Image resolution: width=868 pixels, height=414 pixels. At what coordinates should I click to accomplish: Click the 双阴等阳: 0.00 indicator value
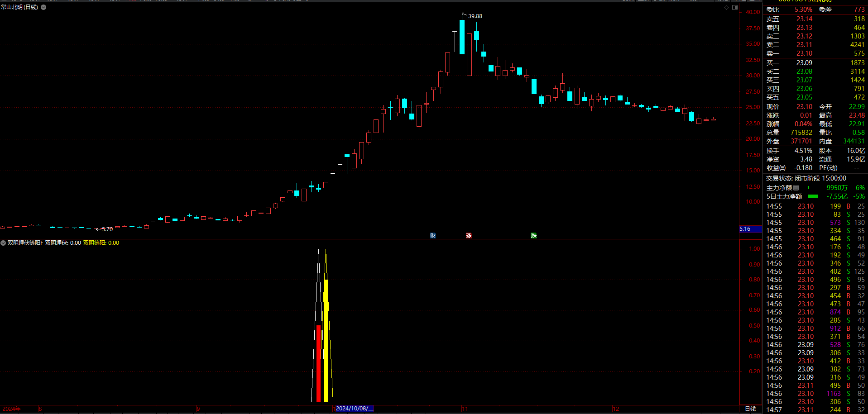101,243
